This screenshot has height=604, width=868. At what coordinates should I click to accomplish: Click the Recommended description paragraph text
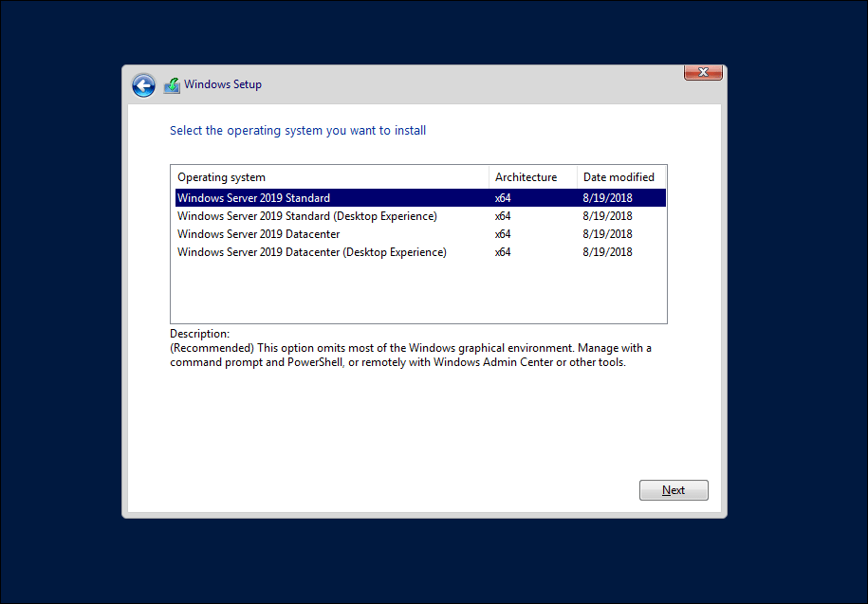[x=410, y=355]
